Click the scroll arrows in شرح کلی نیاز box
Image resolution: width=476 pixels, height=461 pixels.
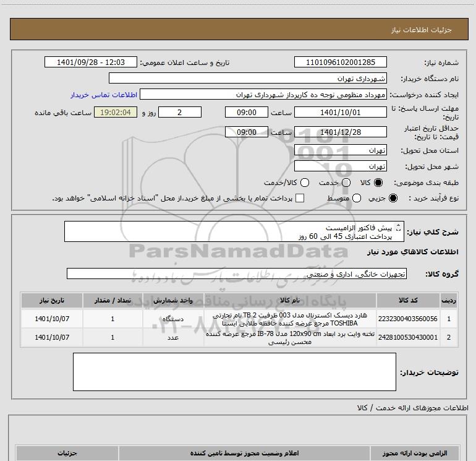[398, 227]
